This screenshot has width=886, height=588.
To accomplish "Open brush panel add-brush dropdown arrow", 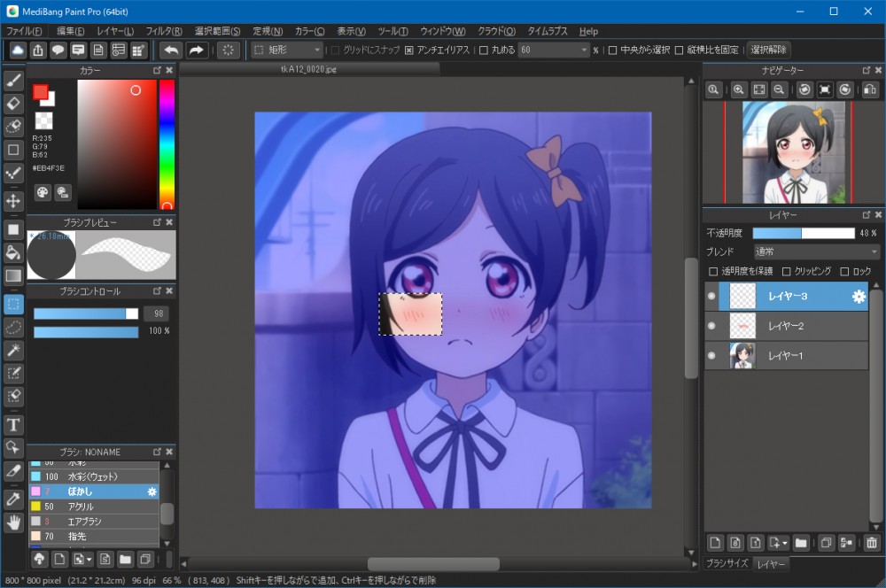I will (89, 560).
